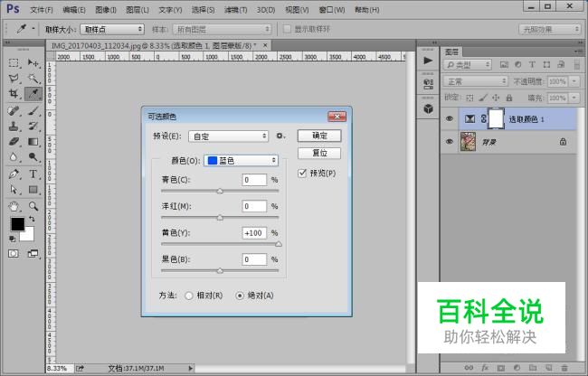Open the 取样大小 sample size dropdown
The height and width of the screenshot is (376, 588).
click(112, 29)
